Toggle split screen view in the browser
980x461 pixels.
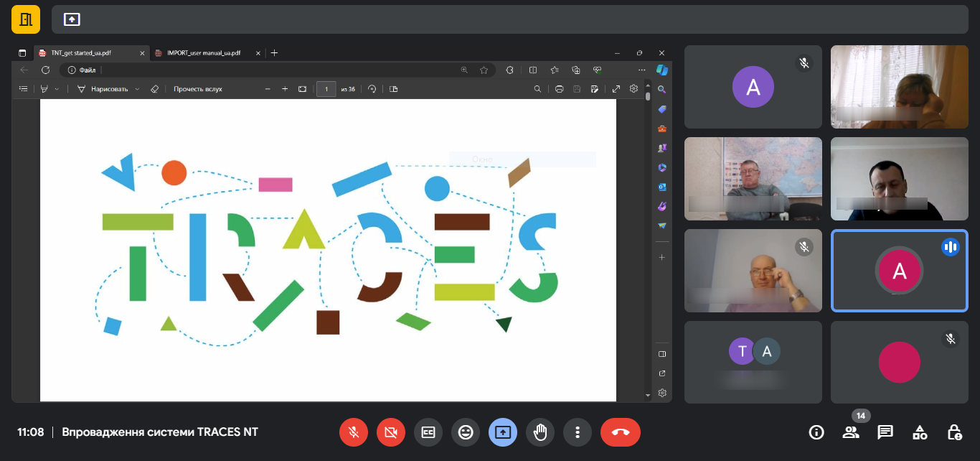533,70
